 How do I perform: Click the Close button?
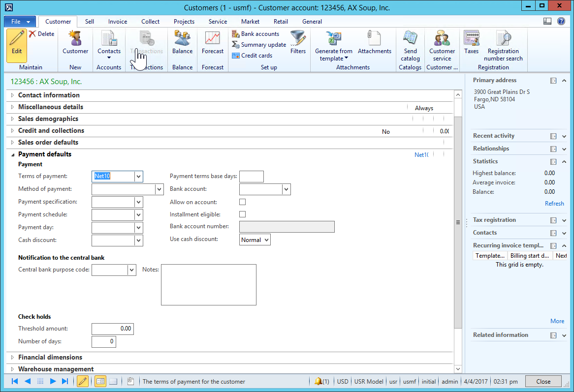tap(543, 381)
